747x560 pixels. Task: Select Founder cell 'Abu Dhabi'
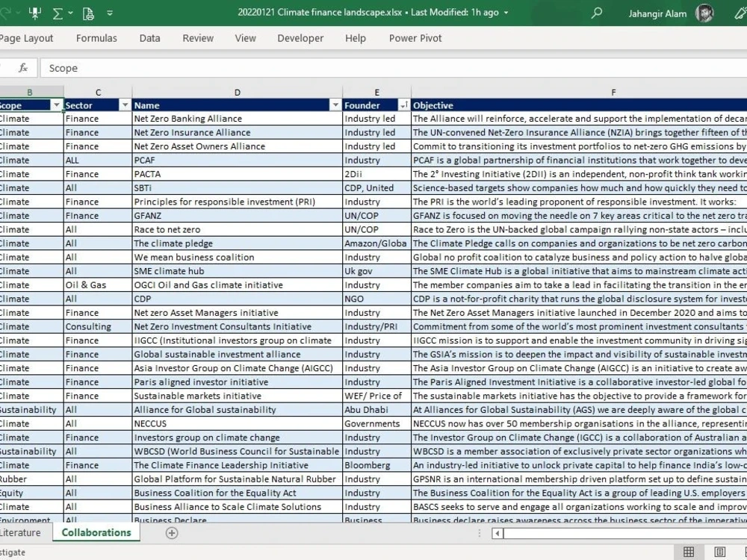pos(376,409)
